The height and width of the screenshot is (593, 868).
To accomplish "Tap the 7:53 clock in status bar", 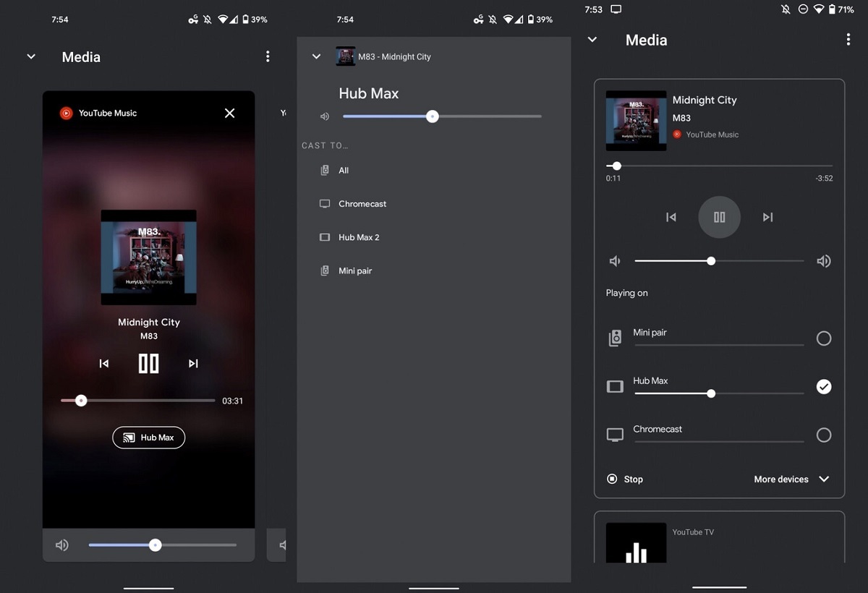I will click(x=593, y=9).
